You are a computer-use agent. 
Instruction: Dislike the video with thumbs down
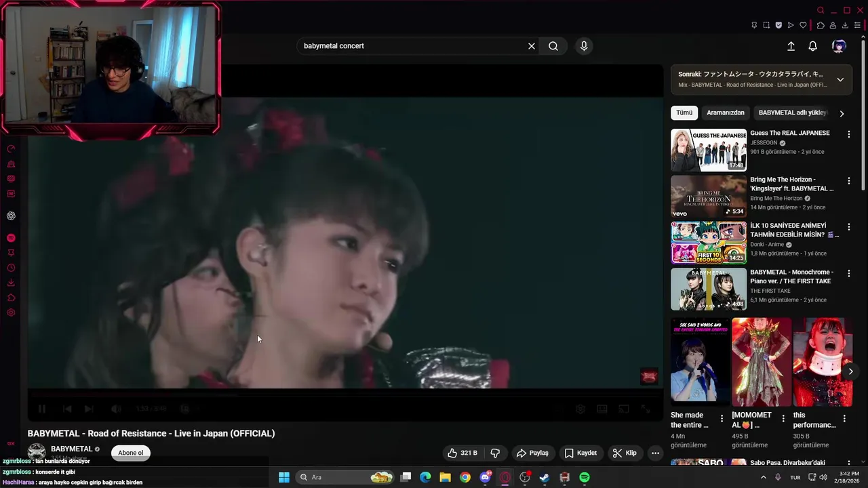[496, 453]
